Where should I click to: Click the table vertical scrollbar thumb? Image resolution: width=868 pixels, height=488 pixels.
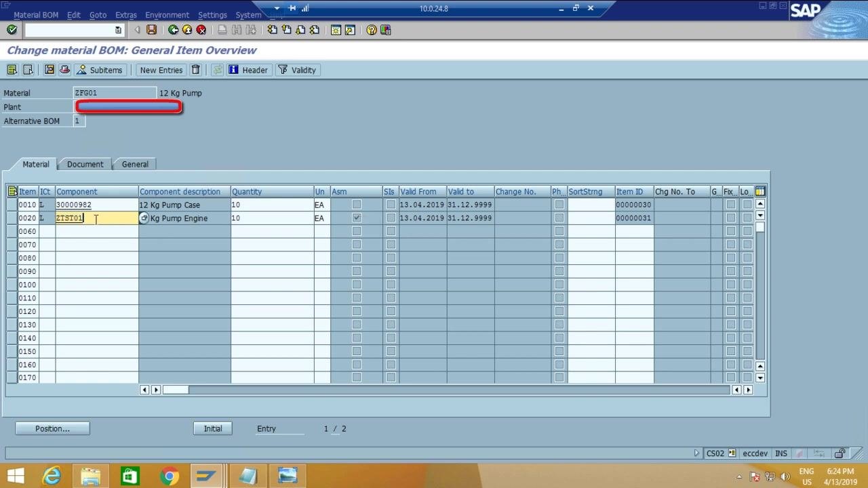[760, 228]
